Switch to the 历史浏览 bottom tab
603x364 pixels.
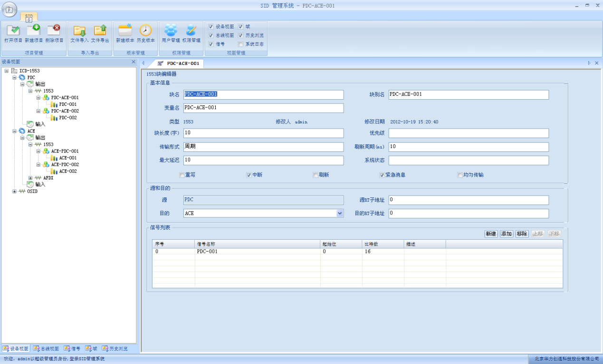click(115, 349)
